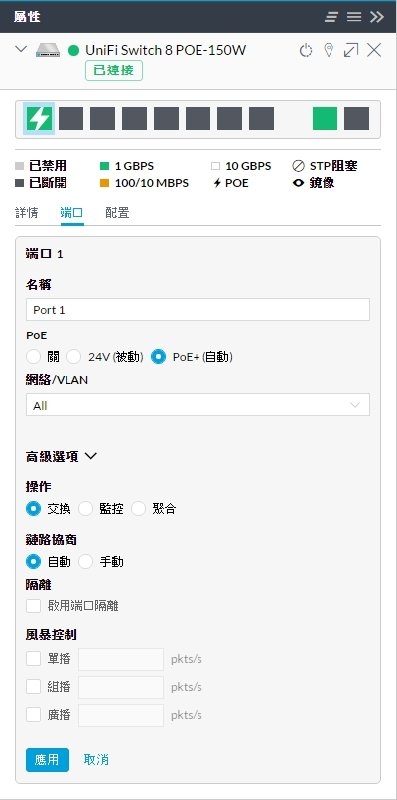Collapse device header with left chevron
Image resolution: width=397 pixels, height=800 pixels.
(x=21, y=49)
